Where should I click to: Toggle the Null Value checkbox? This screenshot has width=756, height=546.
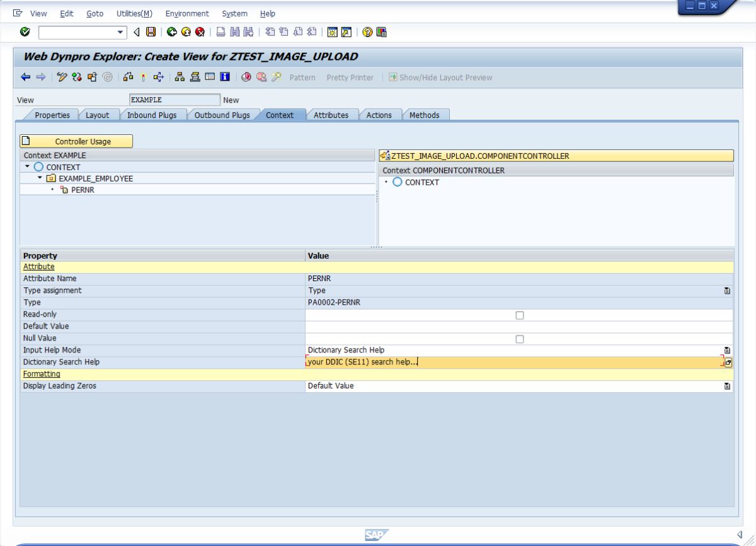[520, 339]
